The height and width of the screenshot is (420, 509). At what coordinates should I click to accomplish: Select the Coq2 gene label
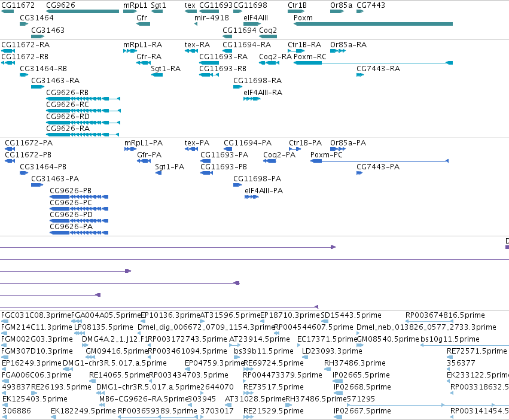click(268, 30)
